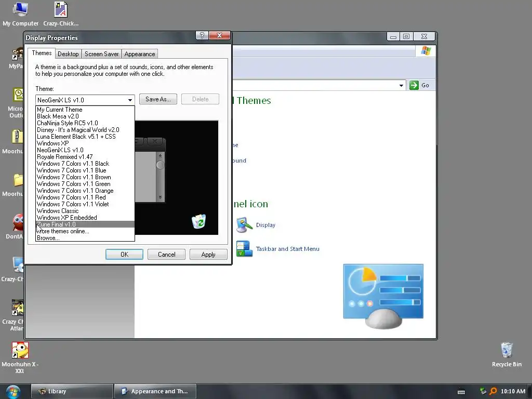Click the clock showing 10:10 AM
Viewport: 532px width, 399px height.
tap(513, 391)
